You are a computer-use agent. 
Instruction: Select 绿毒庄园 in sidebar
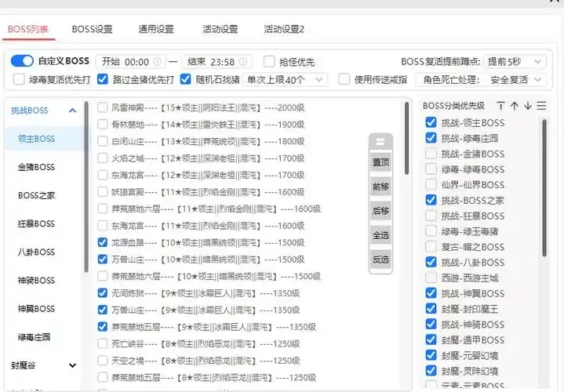pos(35,337)
